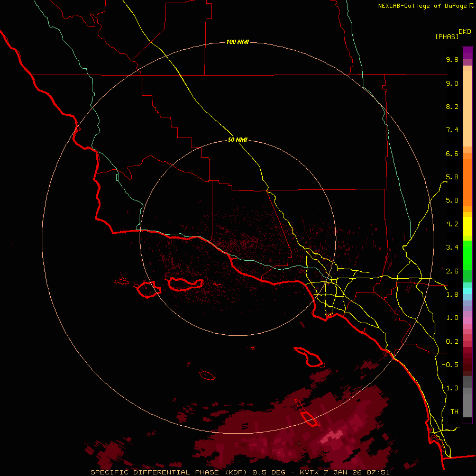Image resolution: width=476 pixels, height=476 pixels.
Task: Click the NEXLAB-College of DuPage header text
Action: click(422, 6)
